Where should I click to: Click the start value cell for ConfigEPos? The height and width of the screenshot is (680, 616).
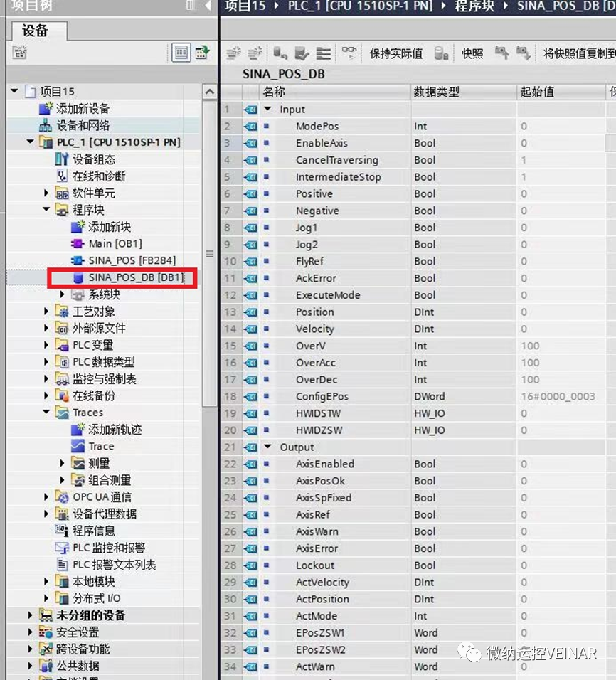point(558,396)
